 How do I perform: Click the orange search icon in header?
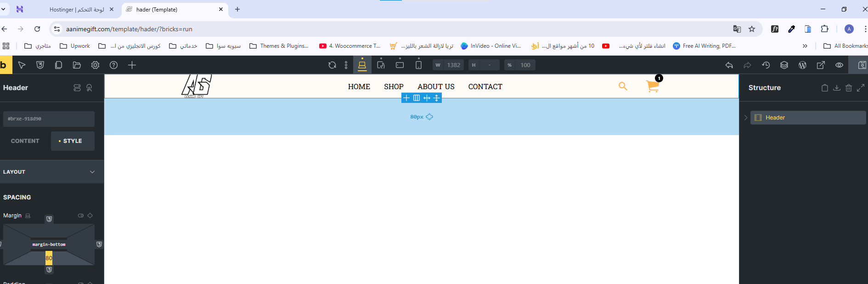623,86
